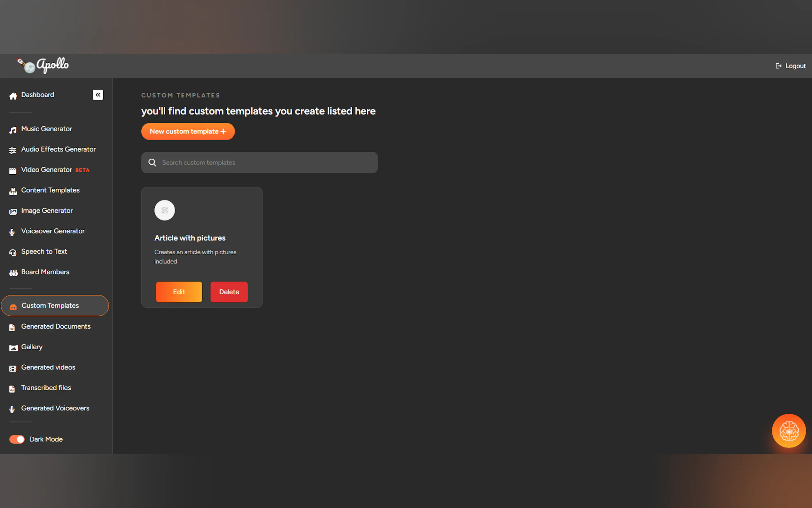Toggle Dark Mode switch off

point(17,439)
